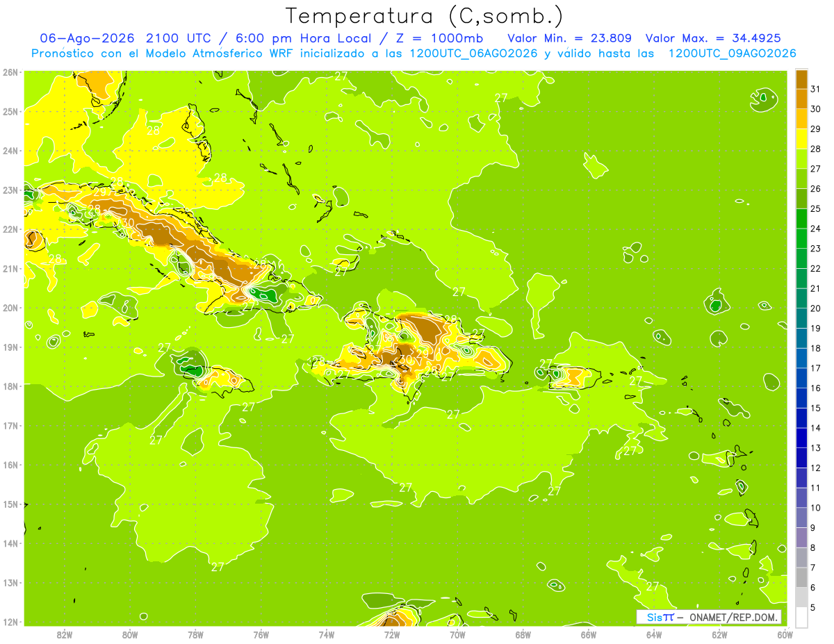Click the '12N' latitude axis label
Screen dimensions: 834x644
[x=10, y=622]
